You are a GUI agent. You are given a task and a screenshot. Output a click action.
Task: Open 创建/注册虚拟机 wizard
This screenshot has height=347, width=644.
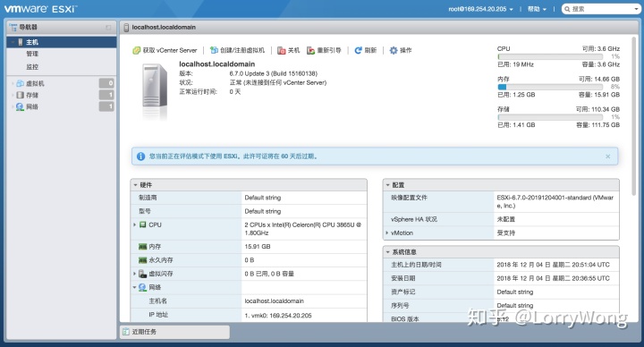point(237,50)
